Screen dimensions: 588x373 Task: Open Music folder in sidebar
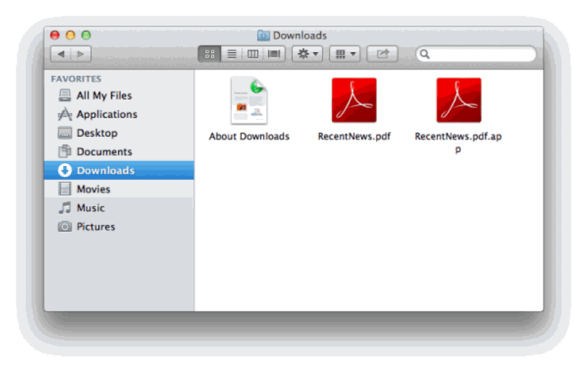(90, 208)
